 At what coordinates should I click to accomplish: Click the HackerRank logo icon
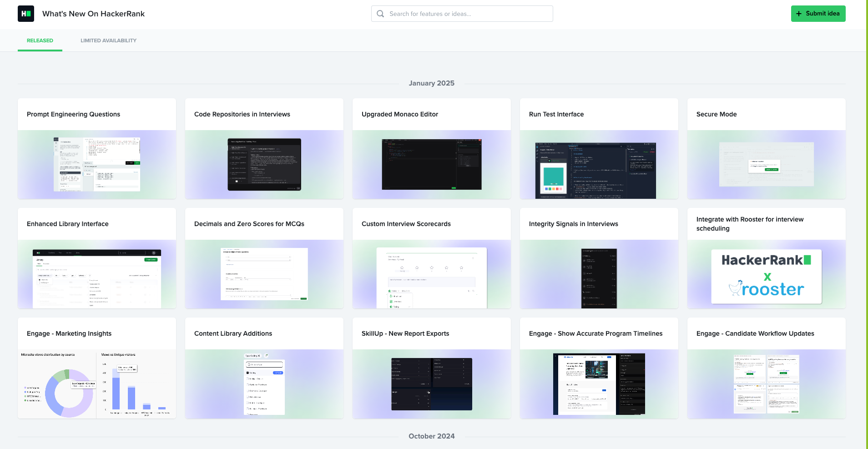pyautogui.click(x=26, y=14)
